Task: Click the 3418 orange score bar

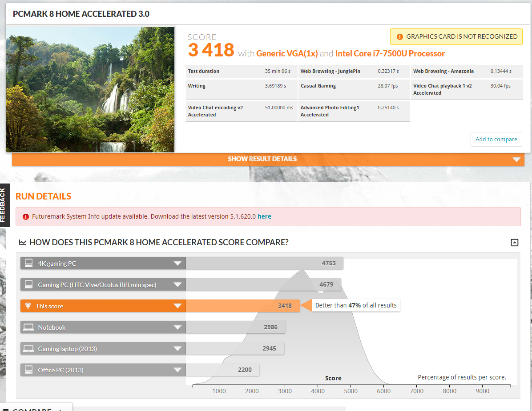Action: (243, 306)
